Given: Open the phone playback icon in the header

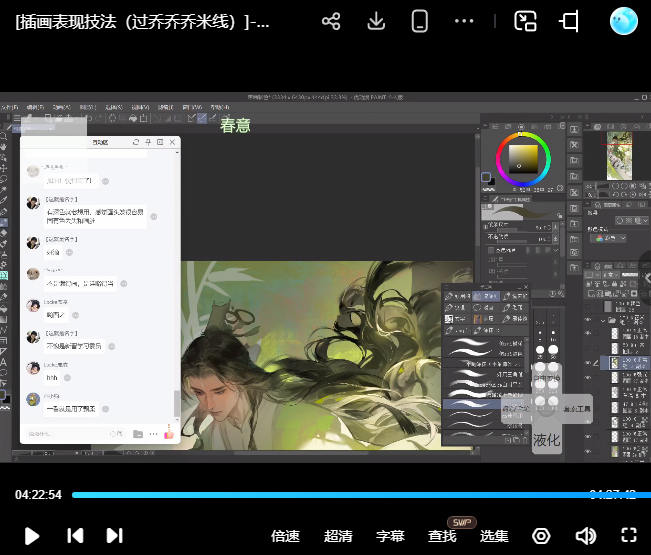Looking at the screenshot, I should 420,21.
